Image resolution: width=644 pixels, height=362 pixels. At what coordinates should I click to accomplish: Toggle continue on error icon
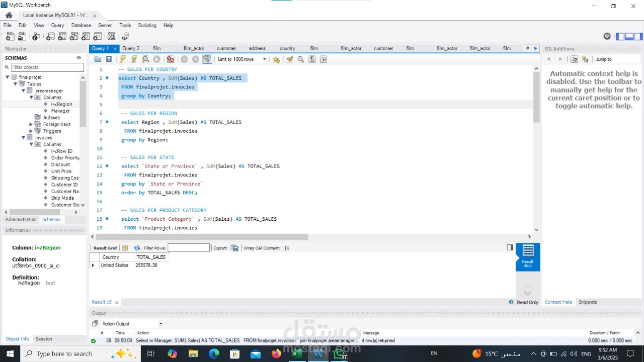171,59
